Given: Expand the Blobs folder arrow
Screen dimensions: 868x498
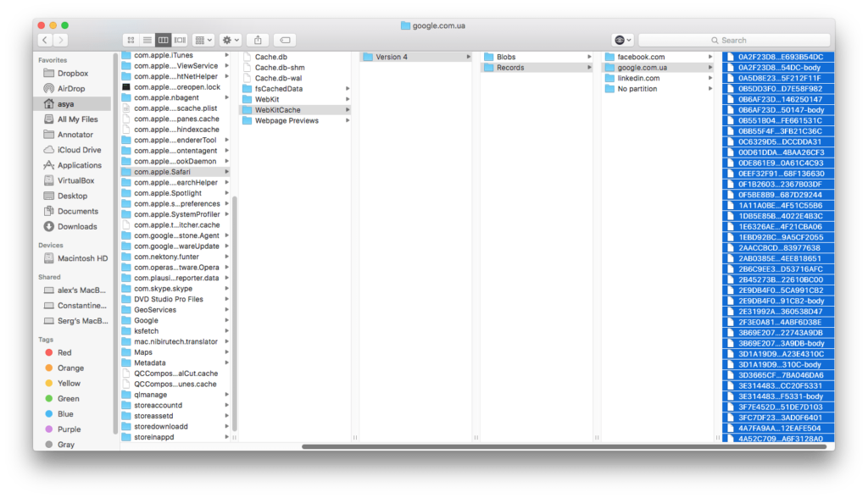Looking at the screenshot, I should [x=589, y=57].
